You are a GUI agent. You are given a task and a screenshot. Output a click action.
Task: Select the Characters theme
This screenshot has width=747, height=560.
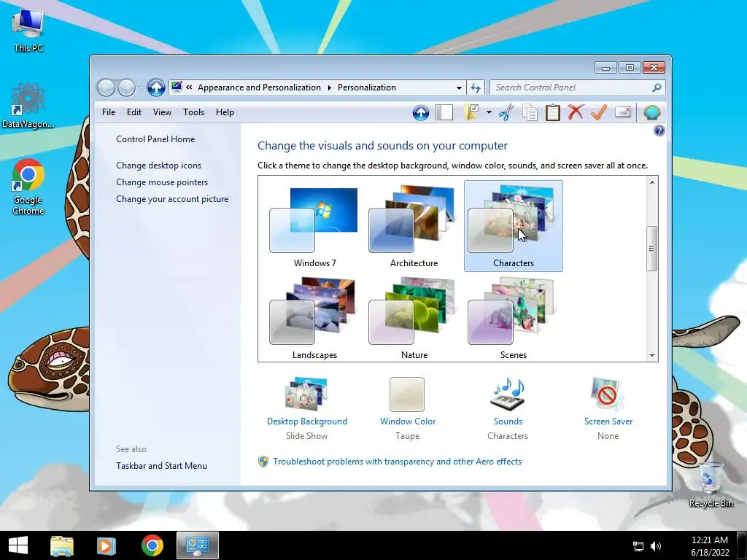513,226
